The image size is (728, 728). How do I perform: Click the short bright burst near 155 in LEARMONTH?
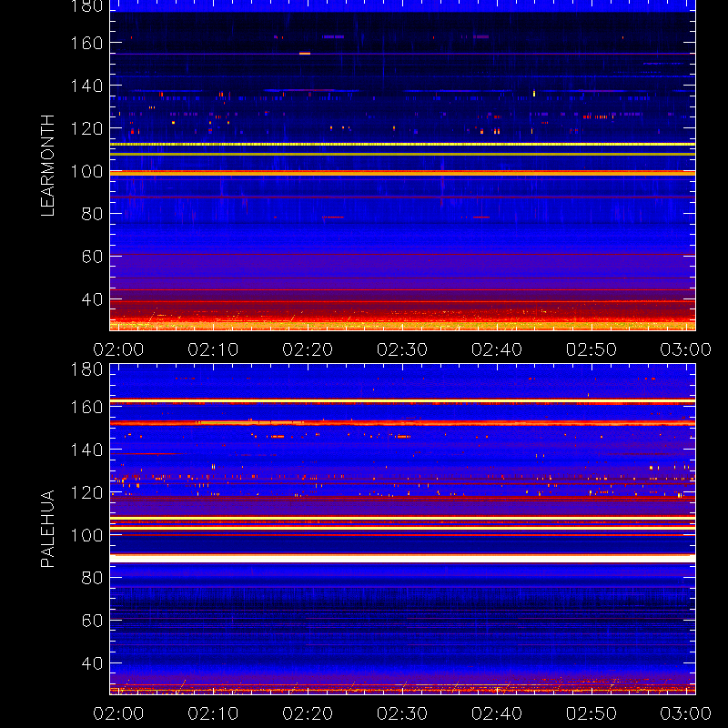[305, 54]
